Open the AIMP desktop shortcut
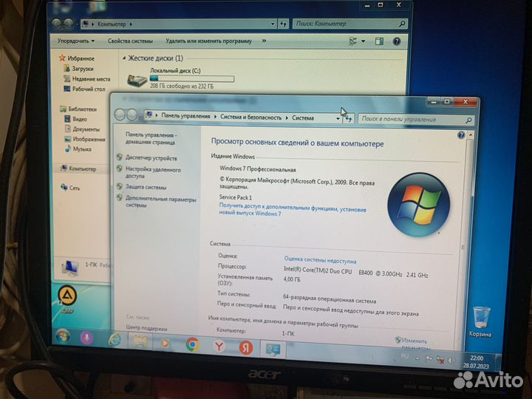This screenshot has height=399, width=532. point(67,299)
